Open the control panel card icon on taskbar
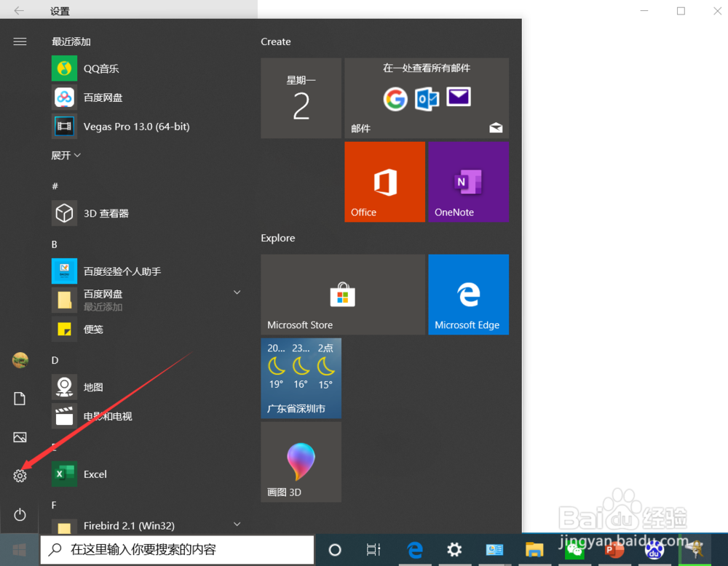The height and width of the screenshot is (566, 728). (494, 550)
